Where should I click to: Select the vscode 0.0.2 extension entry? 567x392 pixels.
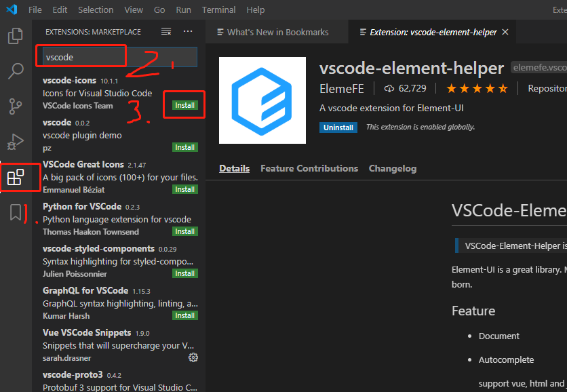119,134
